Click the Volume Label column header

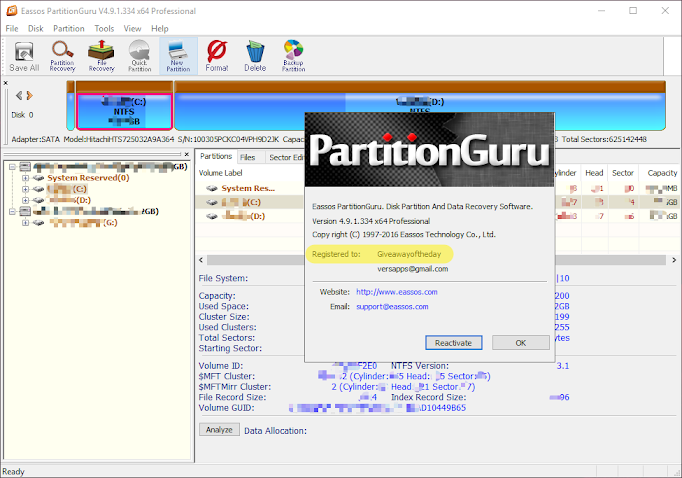point(221,173)
